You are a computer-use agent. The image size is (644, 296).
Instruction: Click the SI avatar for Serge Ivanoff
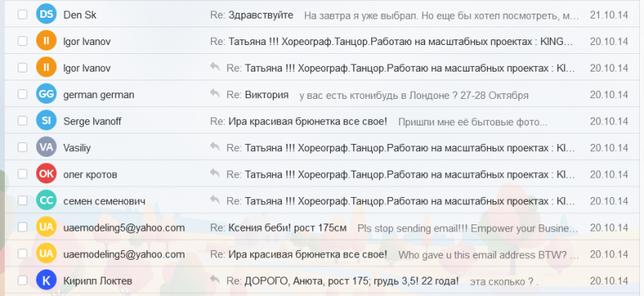(46, 121)
